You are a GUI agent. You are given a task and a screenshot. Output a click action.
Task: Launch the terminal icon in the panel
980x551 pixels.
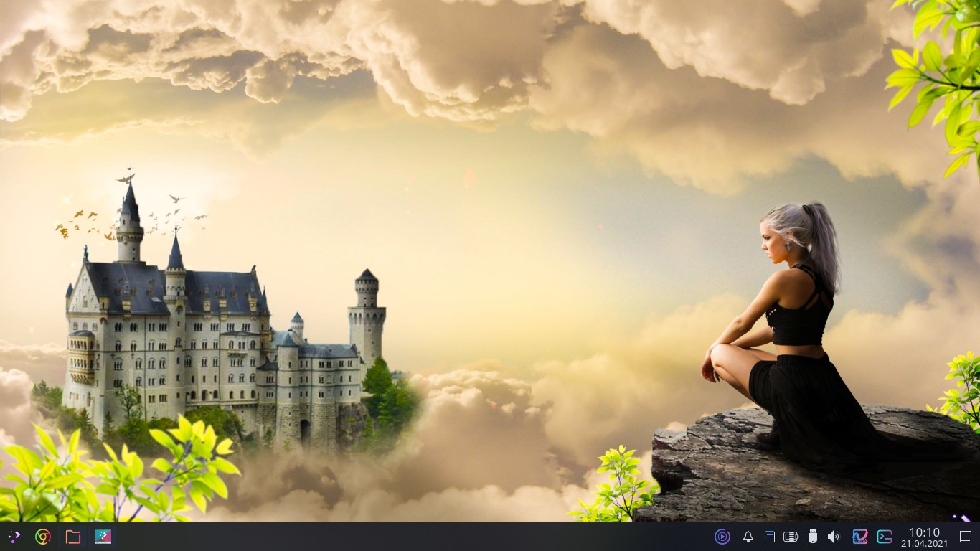point(885,537)
